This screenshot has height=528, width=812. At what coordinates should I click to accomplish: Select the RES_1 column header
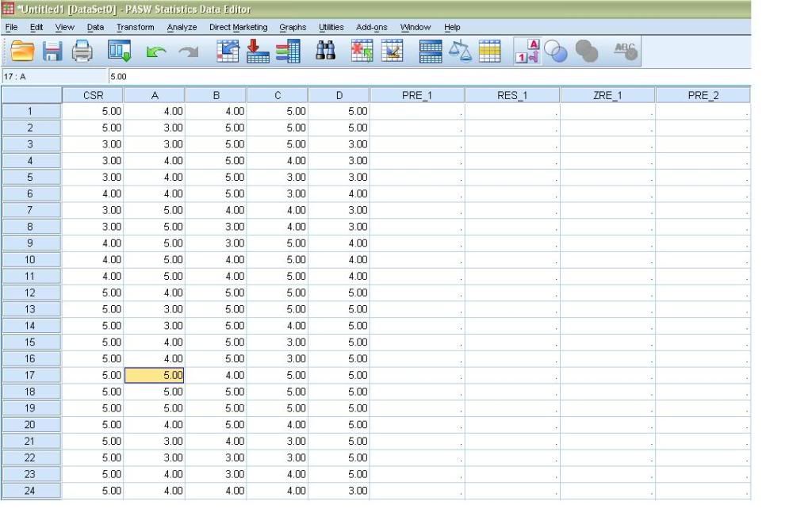tap(512, 95)
